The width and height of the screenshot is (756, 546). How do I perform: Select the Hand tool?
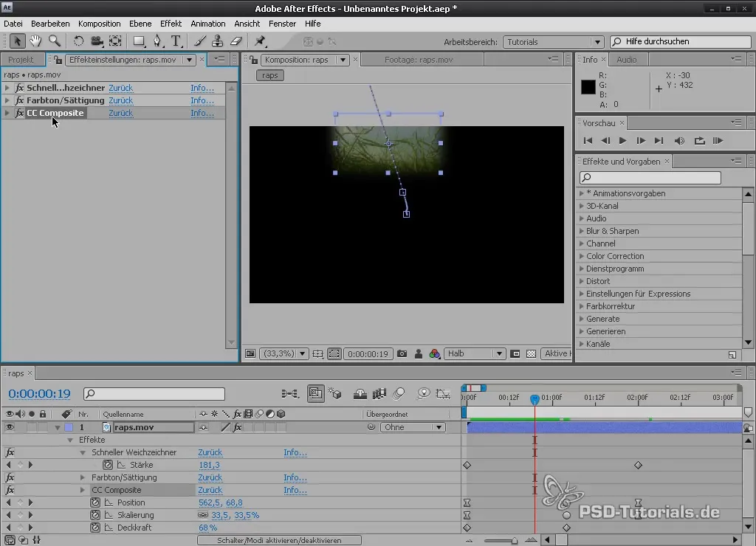[35, 41]
